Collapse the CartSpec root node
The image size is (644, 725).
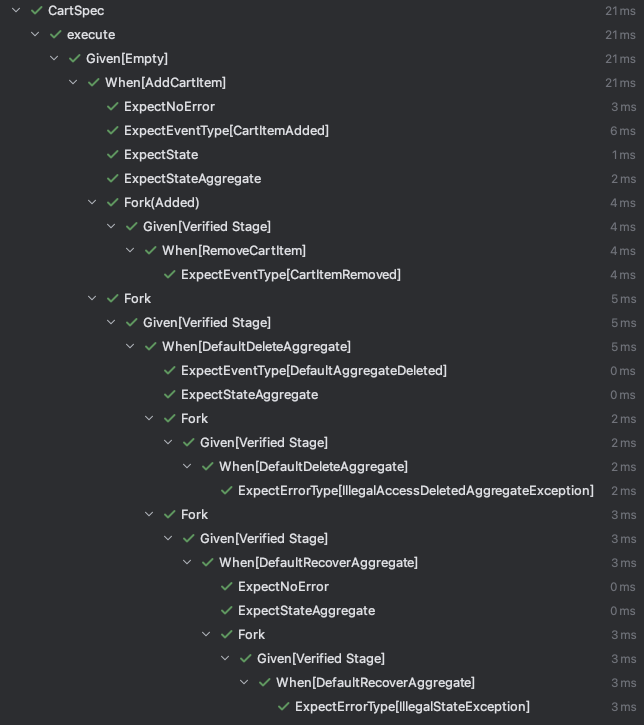coord(16,10)
